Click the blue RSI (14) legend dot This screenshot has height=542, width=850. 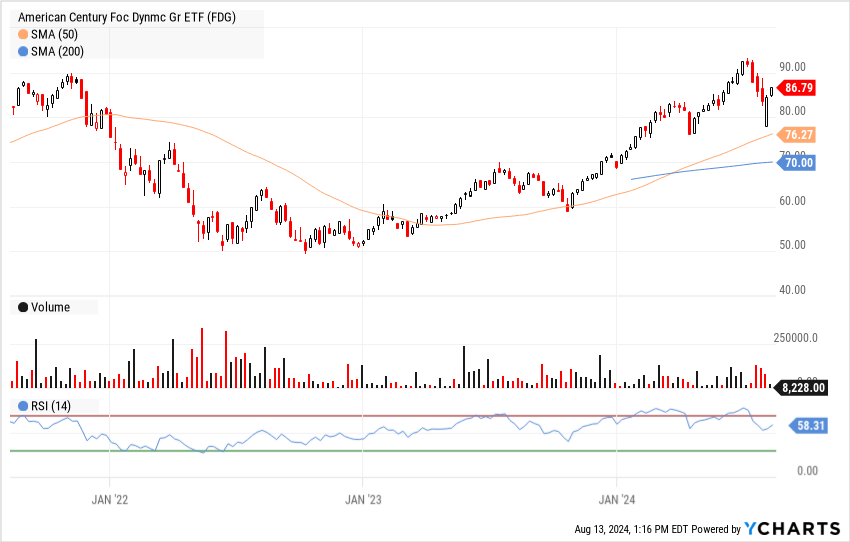pos(23,406)
